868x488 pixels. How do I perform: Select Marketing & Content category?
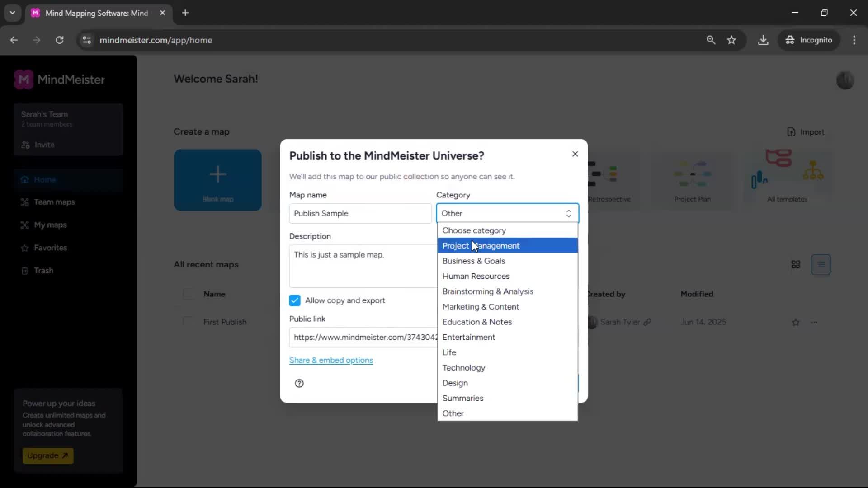point(507,307)
